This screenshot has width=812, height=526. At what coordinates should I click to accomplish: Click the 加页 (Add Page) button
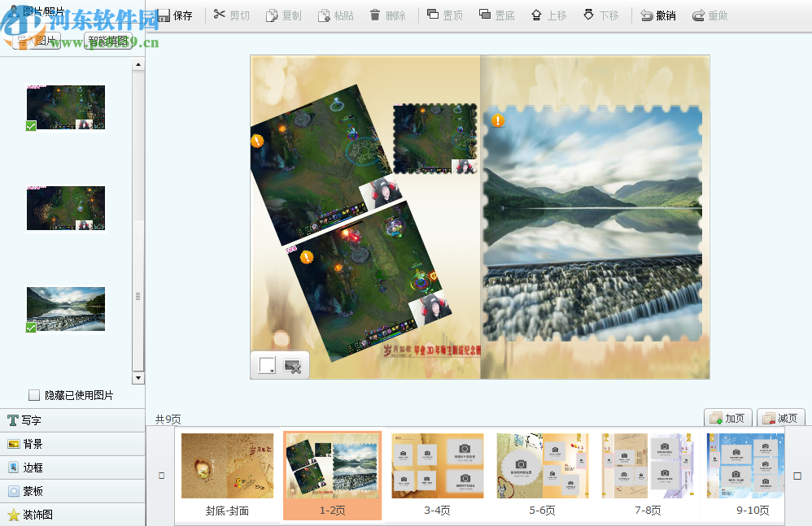click(x=727, y=416)
